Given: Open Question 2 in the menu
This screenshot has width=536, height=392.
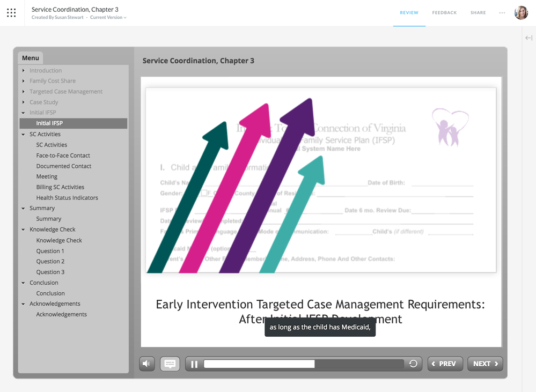Looking at the screenshot, I should (x=50, y=262).
